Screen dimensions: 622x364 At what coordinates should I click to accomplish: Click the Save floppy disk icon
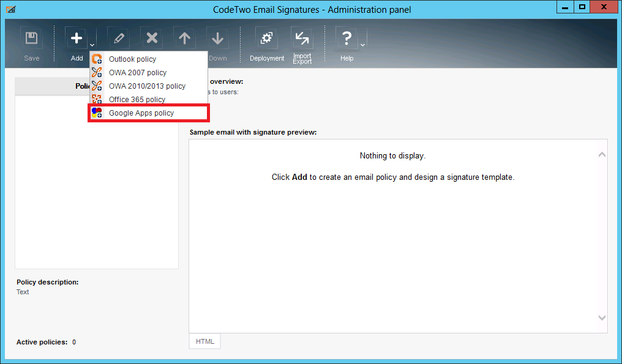(x=31, y=39)
